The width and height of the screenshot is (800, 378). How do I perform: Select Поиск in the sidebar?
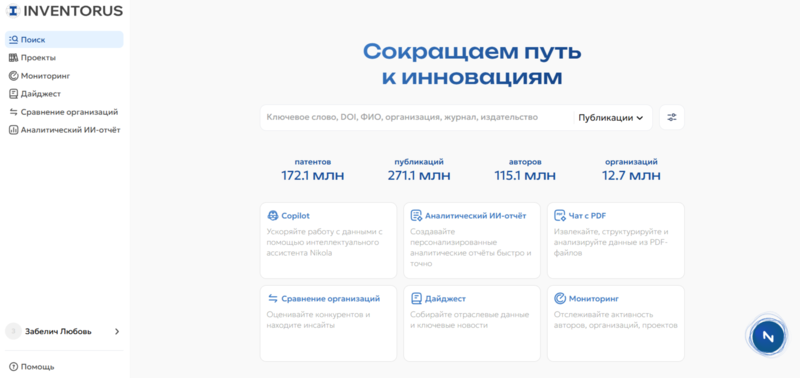pyautogui.click(x=64, y=39)
